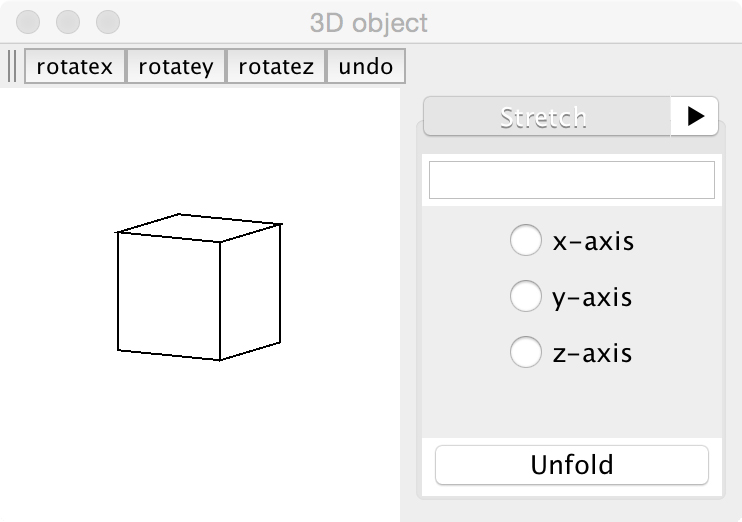
Task: Click the "3D object" window title
Action: [369, 22]
